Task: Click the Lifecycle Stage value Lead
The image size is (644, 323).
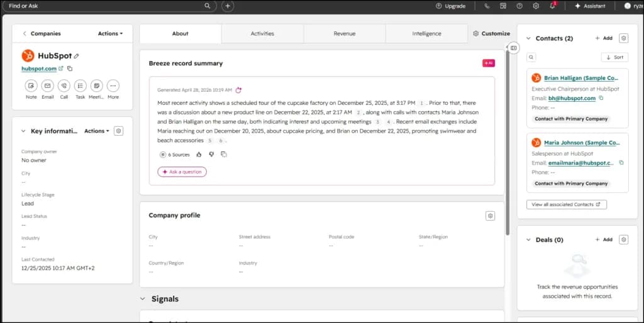Action: 28,204
